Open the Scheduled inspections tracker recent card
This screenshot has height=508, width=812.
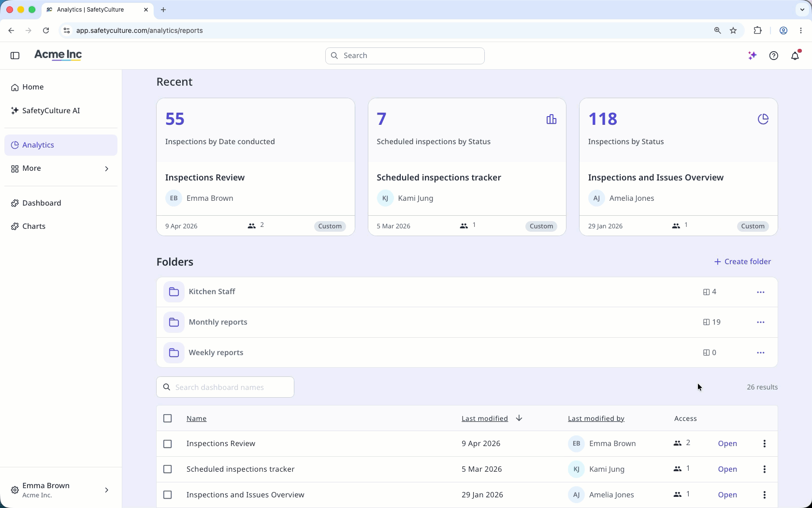point(467,167)
